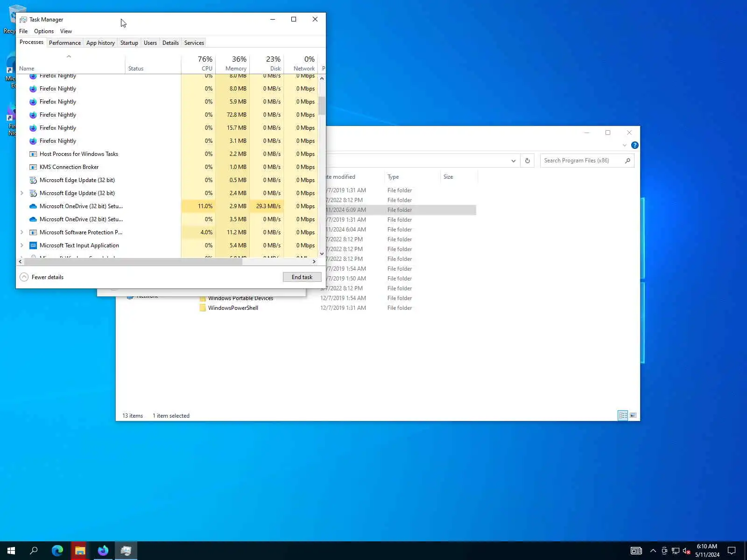The height and width of the screenshot is (560, 747).
Task: Open File Explorer help
Action: (x=635, y=145)
